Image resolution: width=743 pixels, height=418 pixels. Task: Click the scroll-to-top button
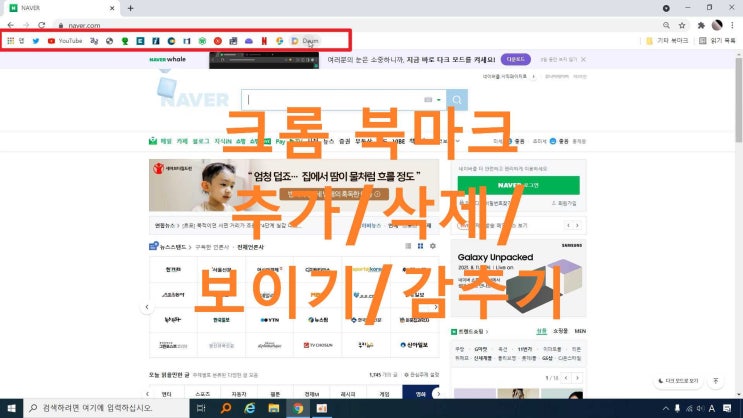pos(716,381)
